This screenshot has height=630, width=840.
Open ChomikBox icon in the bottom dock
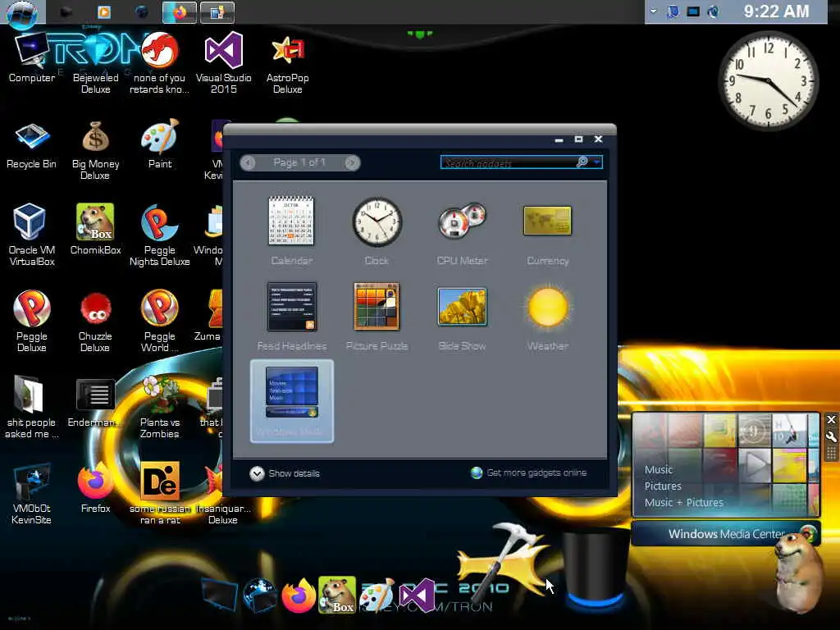pos(337,595)
